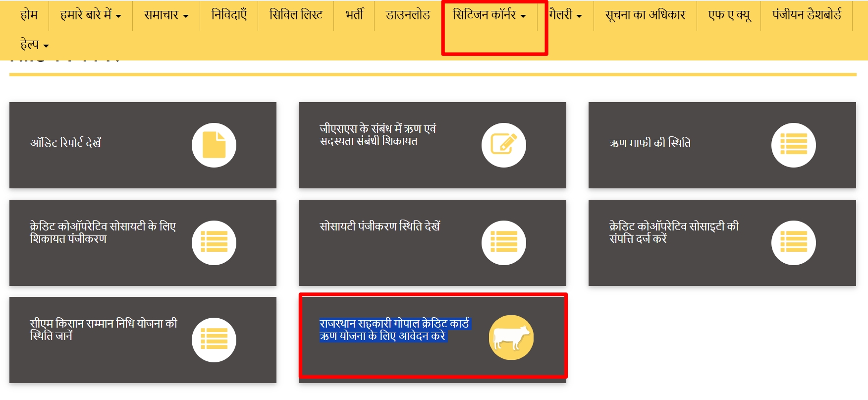The width and height of the screenshot is (868, 400).
Task: Open the ऋण माफी की स्थिति link
Action: tap(650, 143)
